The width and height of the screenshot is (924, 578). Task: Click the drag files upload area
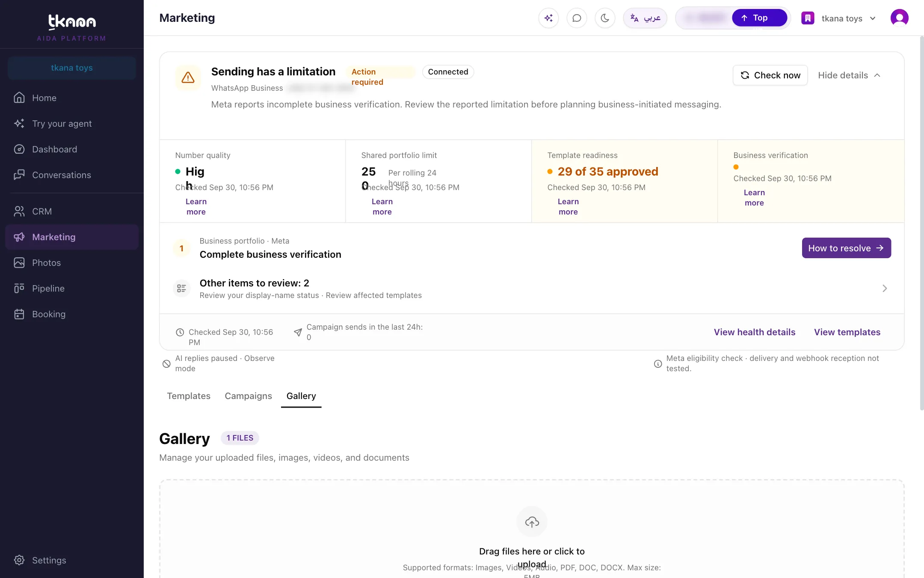[x=532, y=529]
